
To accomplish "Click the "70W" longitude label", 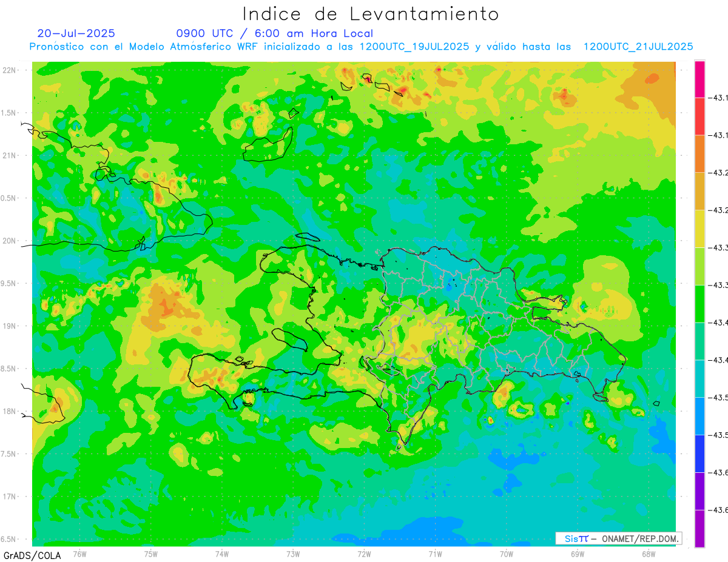I will (507, 554).
